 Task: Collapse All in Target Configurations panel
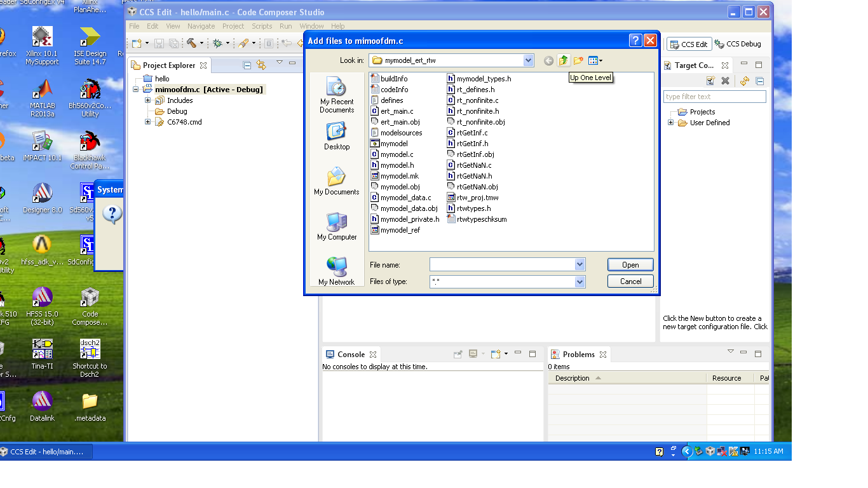point(759,81)
